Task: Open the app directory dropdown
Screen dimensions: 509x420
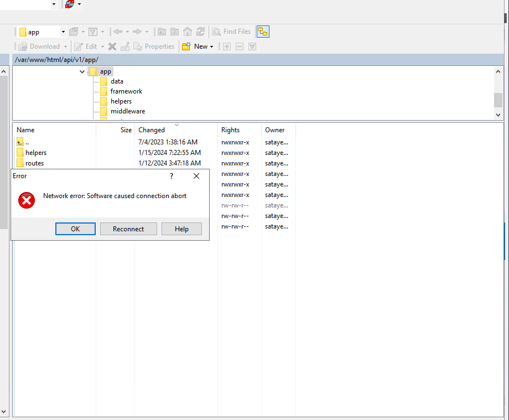Action: click(63, 32)
